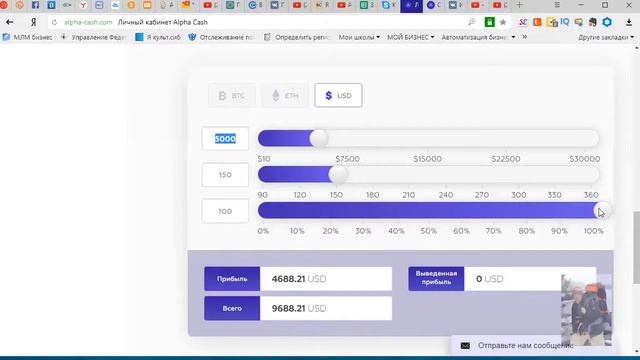Bookmark this page with the star icon
Viewport: 640px width, 360px height.
[x=503, y=22]
